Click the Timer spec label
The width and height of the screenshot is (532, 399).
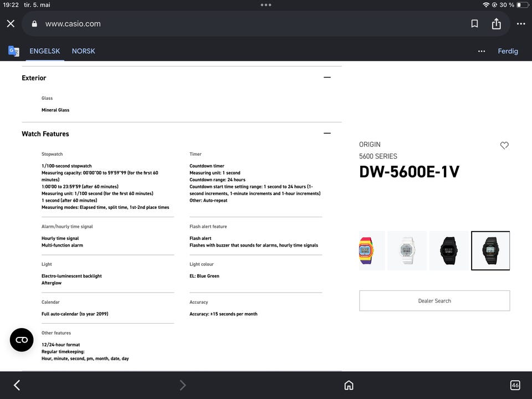point(196,154)
